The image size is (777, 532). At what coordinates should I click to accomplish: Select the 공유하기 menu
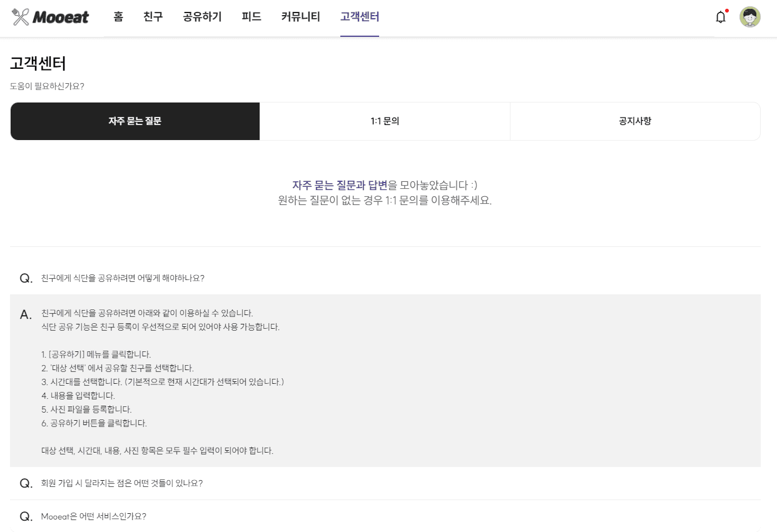click(201, 17)
